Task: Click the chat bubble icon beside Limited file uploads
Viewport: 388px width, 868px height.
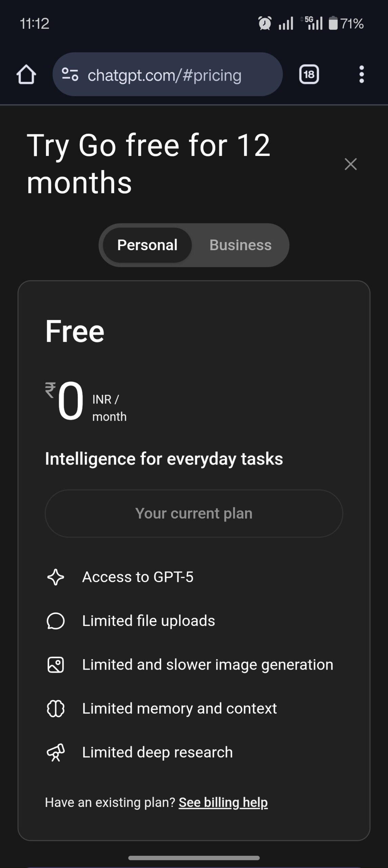Action: [x=56, y=620]
